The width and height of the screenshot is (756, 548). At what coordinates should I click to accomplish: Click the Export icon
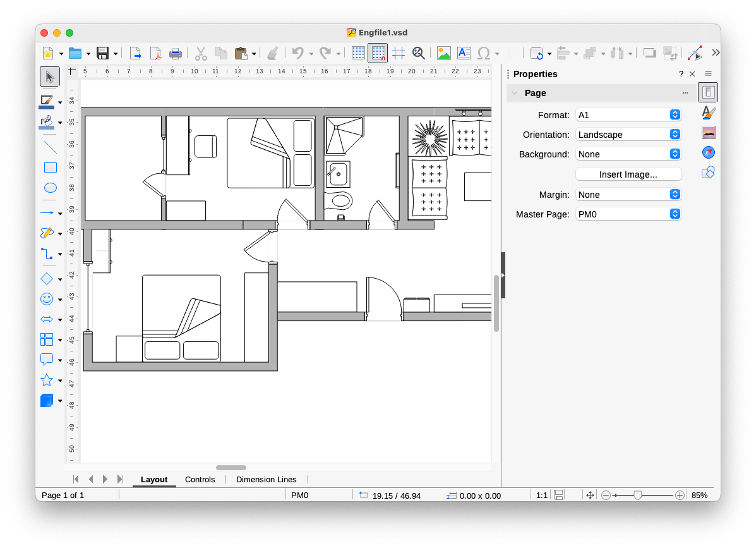[x=136, y=53]
